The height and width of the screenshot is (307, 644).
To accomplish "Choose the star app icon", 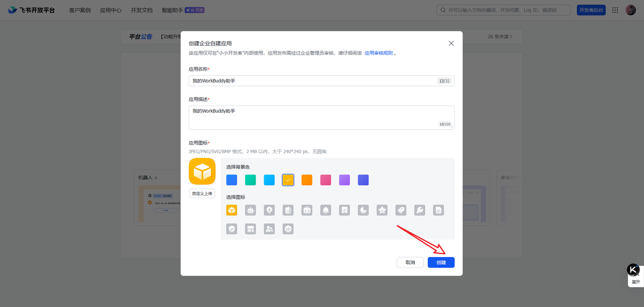I will pyautogui.click(x=382, y=211).
